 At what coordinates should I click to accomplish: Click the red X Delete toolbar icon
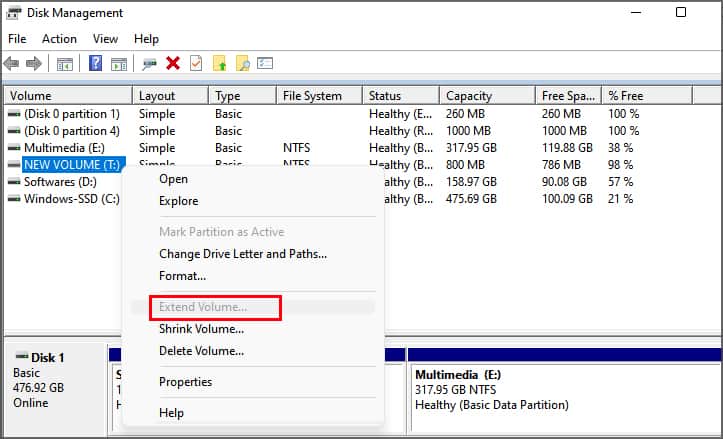pyautogui.click(x=173, y=63)
